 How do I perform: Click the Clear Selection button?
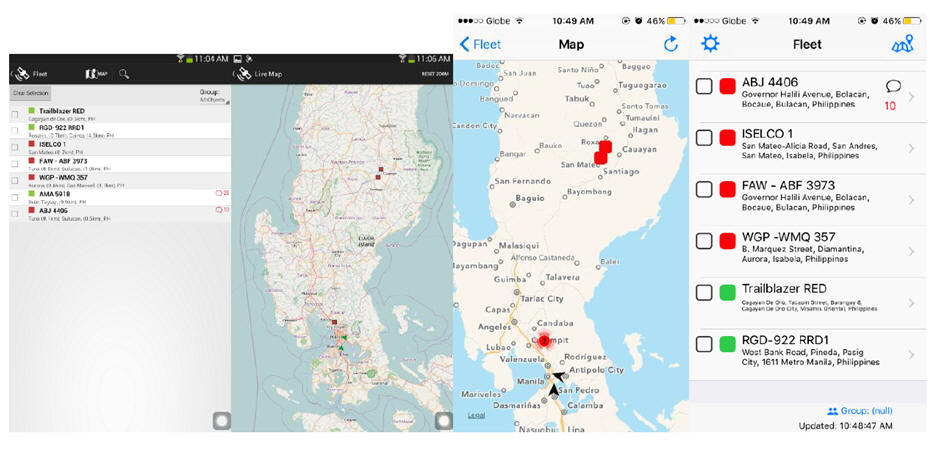click(x=30, y=93)
